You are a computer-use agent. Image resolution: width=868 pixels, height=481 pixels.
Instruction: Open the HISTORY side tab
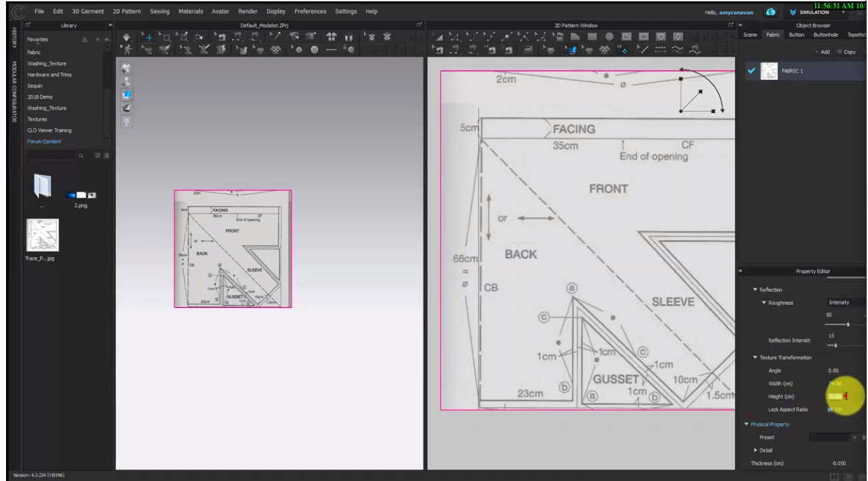tap(13, 37)
